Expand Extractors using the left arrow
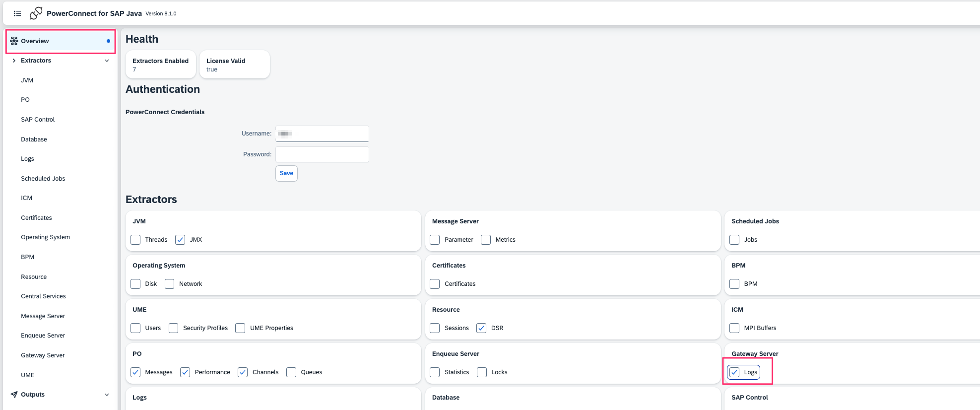Viewport: 980px width, 410px height. point(14,61)
